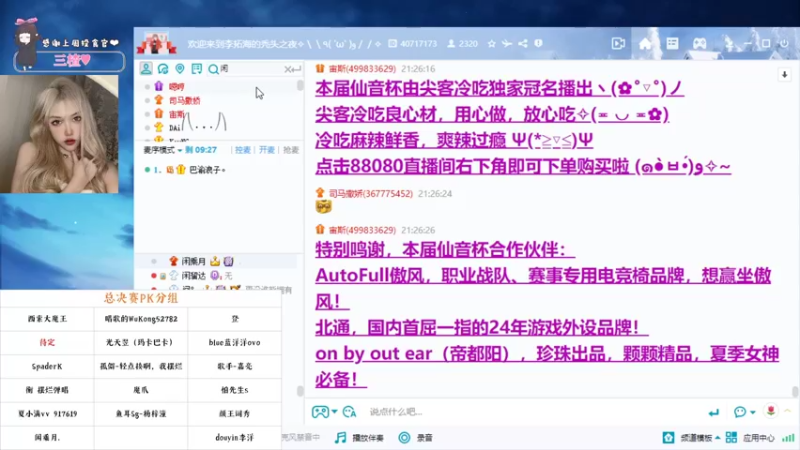Select user DAi in member list
Viewport: 800px width, 450px height.
[175, 128]
